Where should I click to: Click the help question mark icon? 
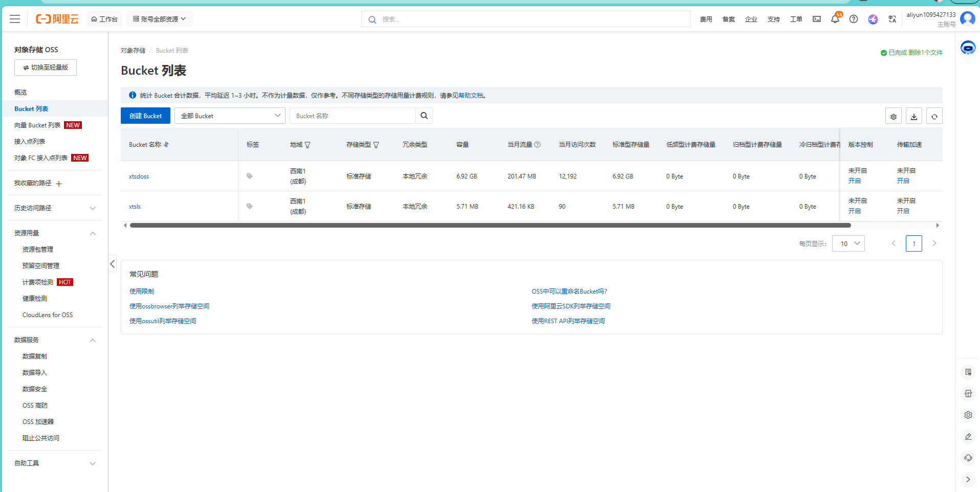click(x=854, y=19)
